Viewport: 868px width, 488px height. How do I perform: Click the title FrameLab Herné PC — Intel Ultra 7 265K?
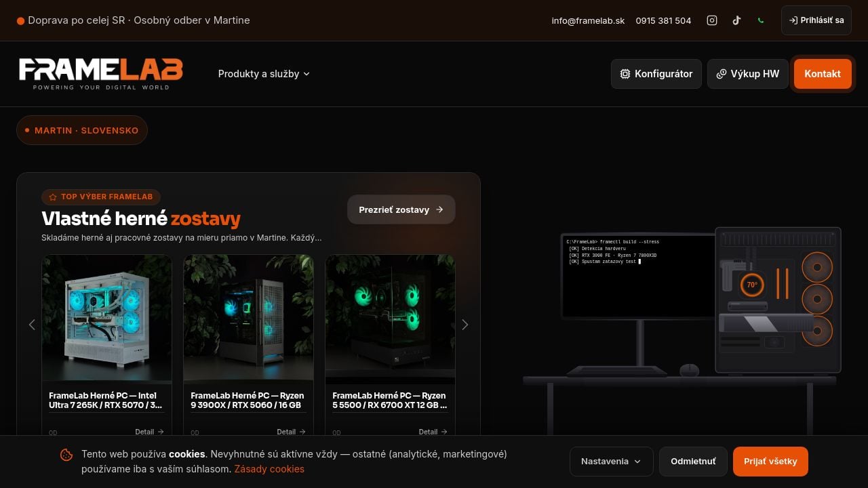point(106,401)
